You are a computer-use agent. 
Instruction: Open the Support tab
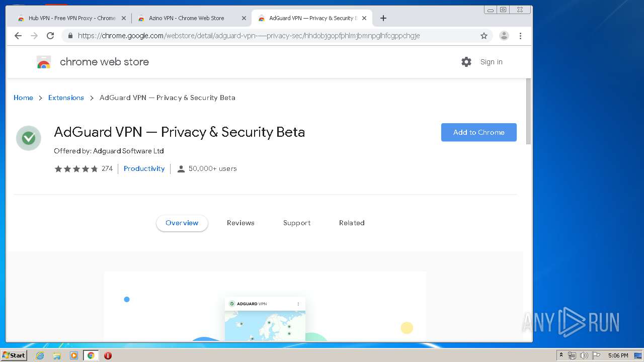[x=297, y=223]
